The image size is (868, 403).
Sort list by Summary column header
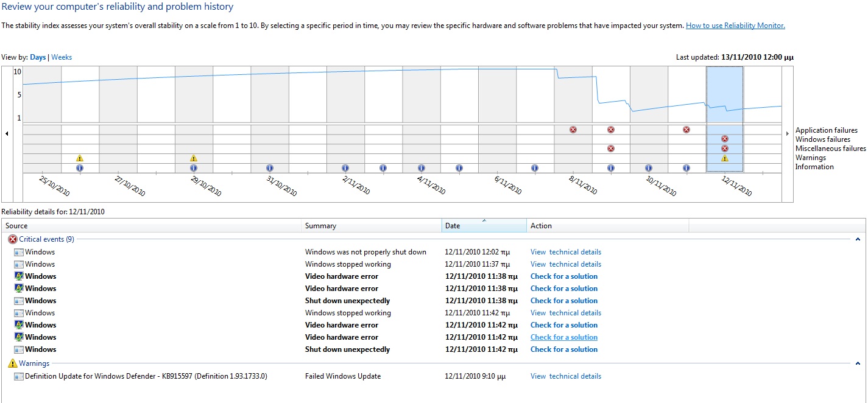tap(372, 226)
